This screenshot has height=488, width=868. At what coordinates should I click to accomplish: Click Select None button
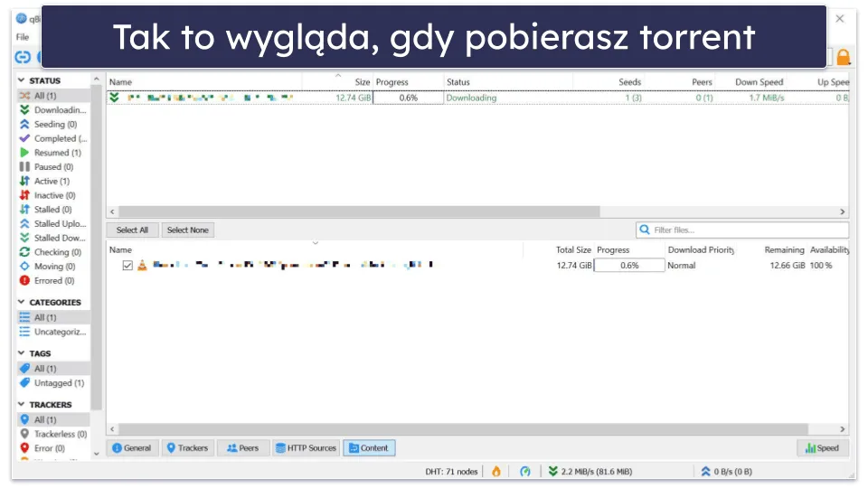[x=188, y=230]
